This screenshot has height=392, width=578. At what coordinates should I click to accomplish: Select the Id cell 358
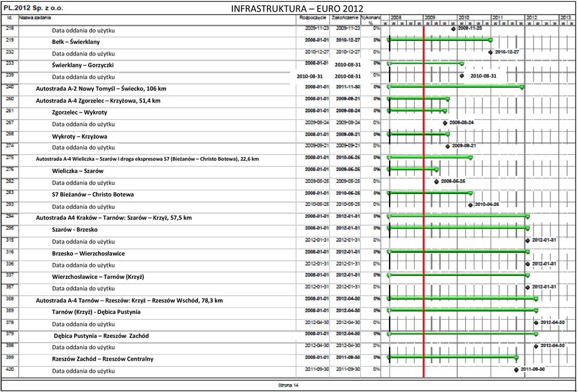tap(10, 298)
